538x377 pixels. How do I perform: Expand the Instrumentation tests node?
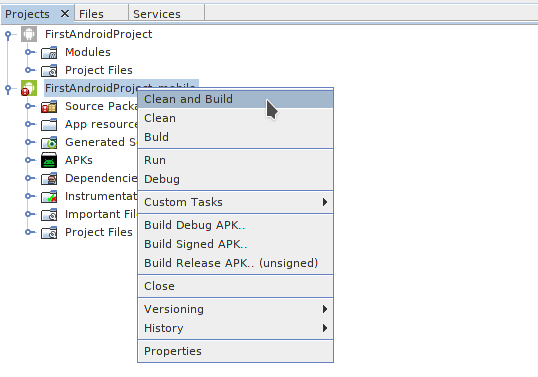(x=28, y=196)
